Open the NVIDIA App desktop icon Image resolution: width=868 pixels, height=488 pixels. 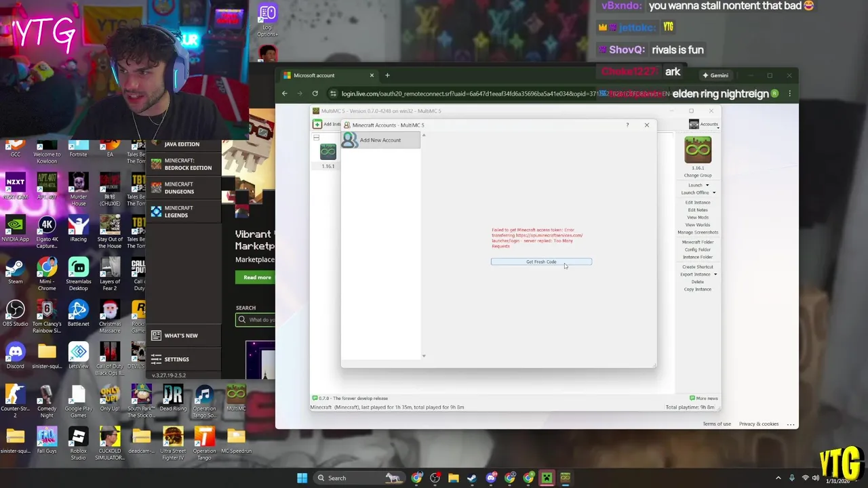point(16,229)
